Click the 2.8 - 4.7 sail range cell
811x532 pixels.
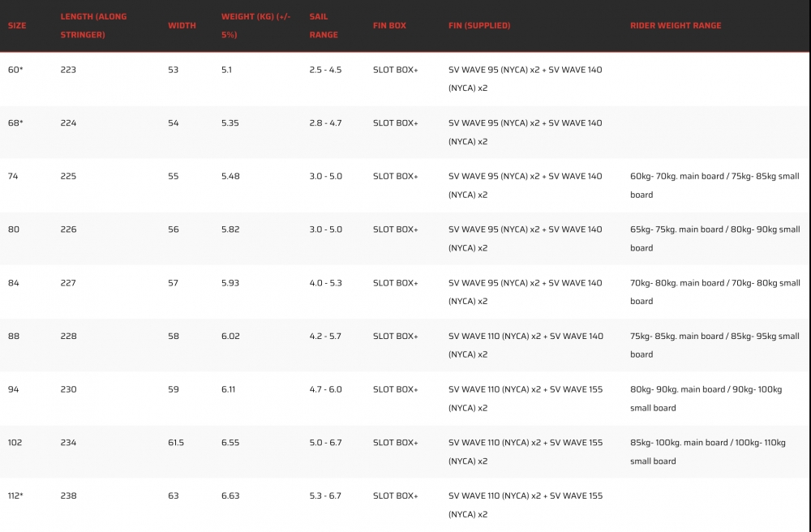(x=325, y=123)
